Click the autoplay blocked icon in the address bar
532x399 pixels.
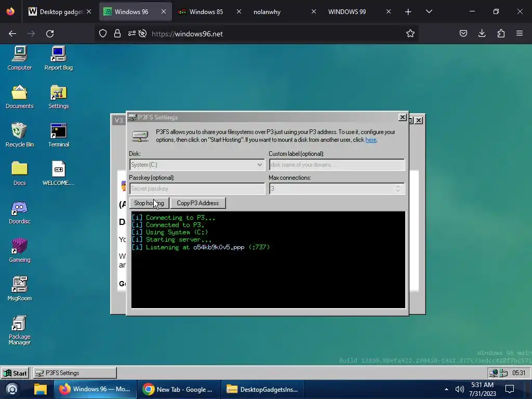coord(142,34)
